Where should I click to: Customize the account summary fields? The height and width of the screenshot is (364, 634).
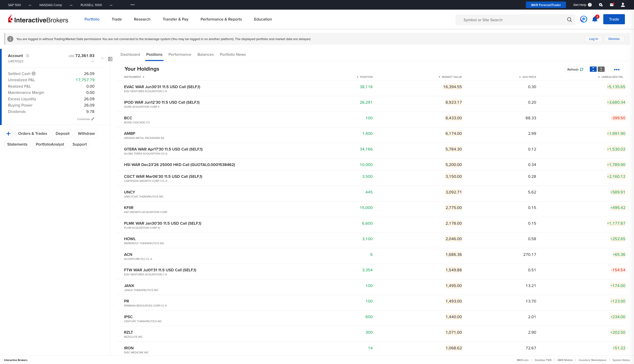tap(85, 119)
